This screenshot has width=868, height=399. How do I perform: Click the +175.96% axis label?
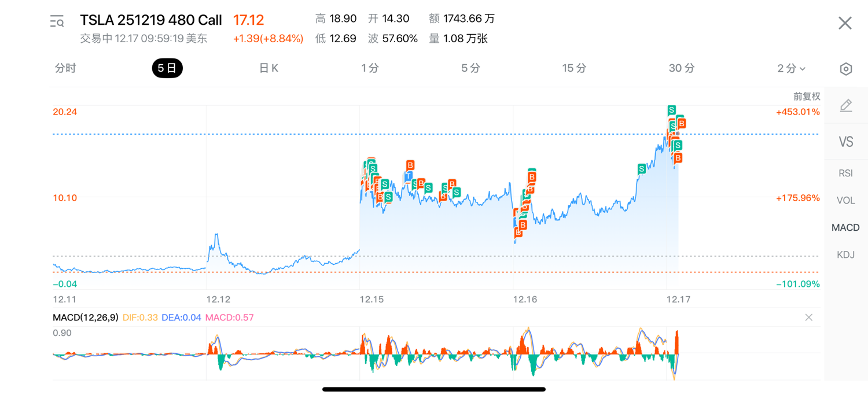(x=798, y=198)
